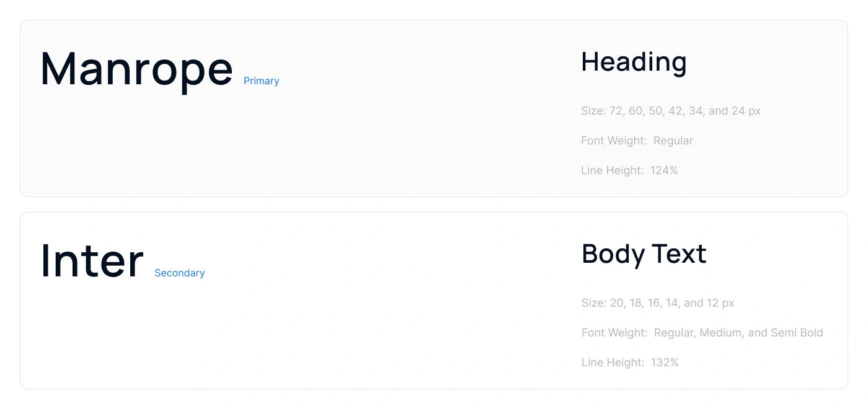Click the word 'Regular' in the Heading card

673,141
